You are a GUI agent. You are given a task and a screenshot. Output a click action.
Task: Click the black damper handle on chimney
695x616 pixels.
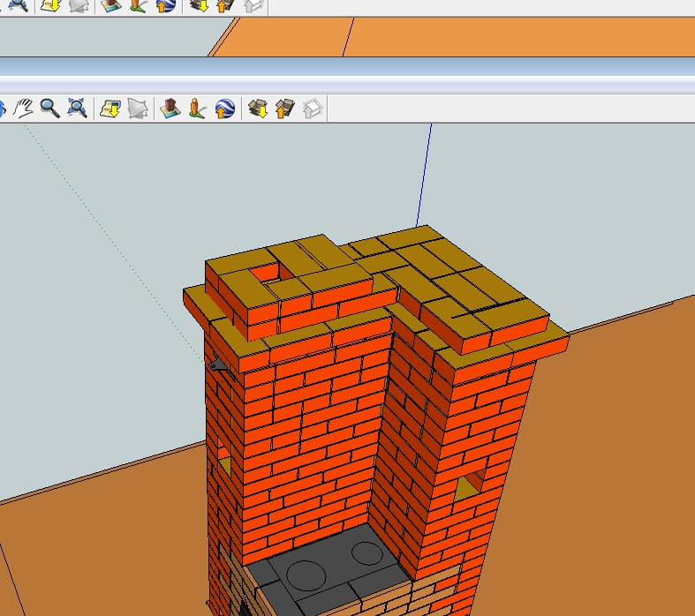[x=216, y=364]
